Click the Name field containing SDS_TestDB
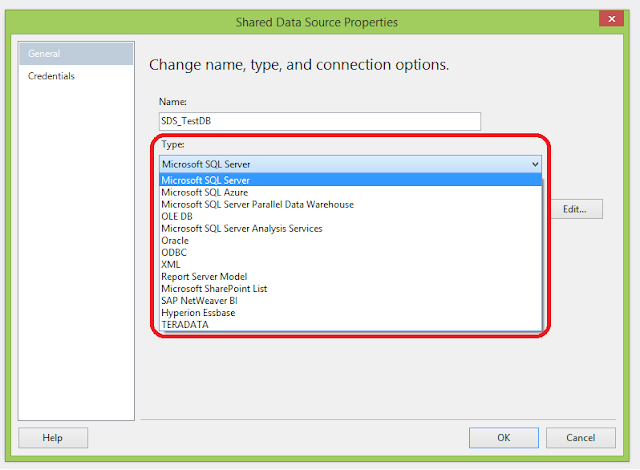640x470 pixels. pyautogui.click(x=320, y=122)
